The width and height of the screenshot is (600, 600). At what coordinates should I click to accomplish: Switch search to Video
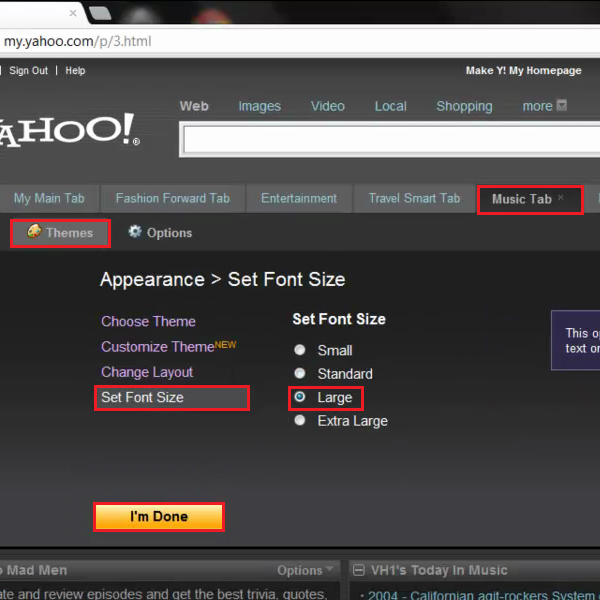pyautogui.click(x=328, y=106)
